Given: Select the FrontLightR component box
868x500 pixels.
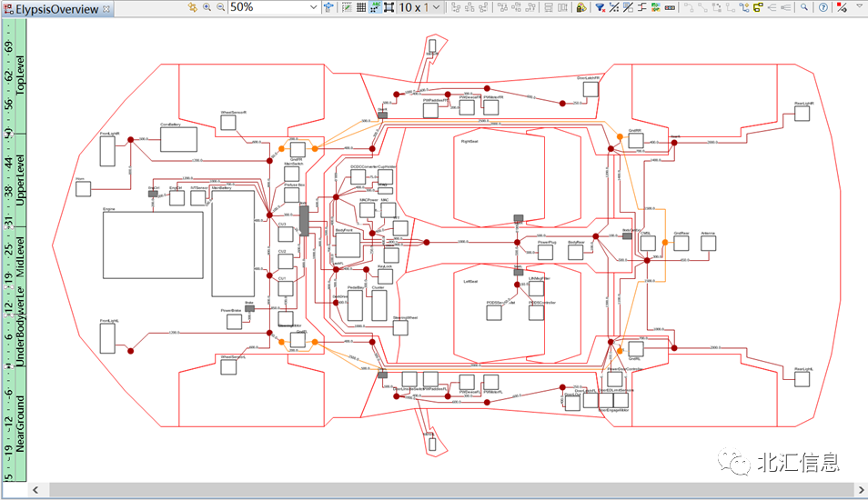Looking at the screenshot, I should [107, 151].
